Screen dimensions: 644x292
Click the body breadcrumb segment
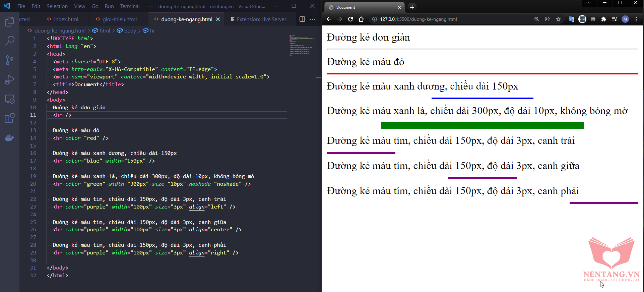[x=130, y=31]
